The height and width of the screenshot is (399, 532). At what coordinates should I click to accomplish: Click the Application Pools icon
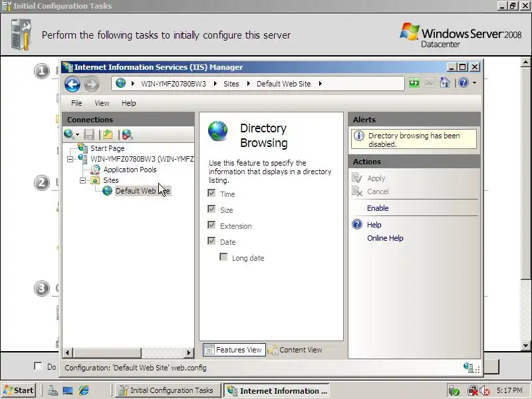tap(95, 170)
